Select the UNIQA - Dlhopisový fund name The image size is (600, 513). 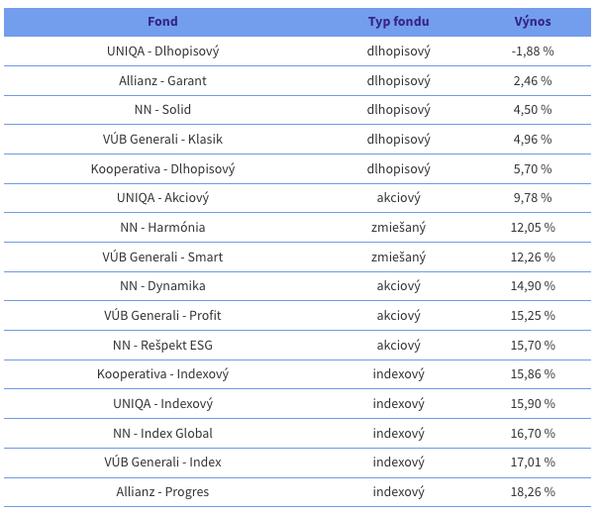(162, 51)
